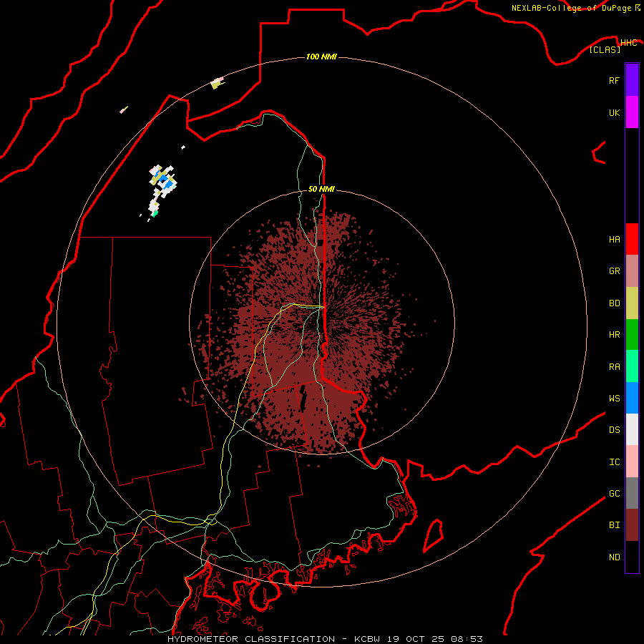Screen dimensions: 644x644
Task: Click the IC legend label
Action: coord(615,462)
